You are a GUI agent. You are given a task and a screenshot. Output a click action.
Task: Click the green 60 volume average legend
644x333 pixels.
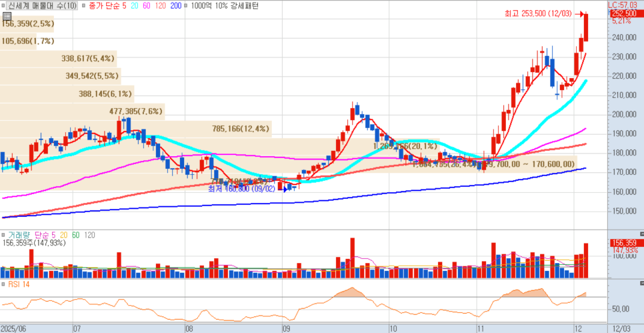(76, 235)
